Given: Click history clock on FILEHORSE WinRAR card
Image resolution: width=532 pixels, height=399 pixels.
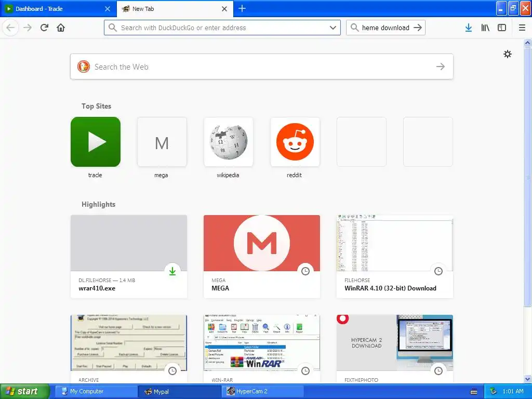Looking at the screenshot, I should click(438, 271).
